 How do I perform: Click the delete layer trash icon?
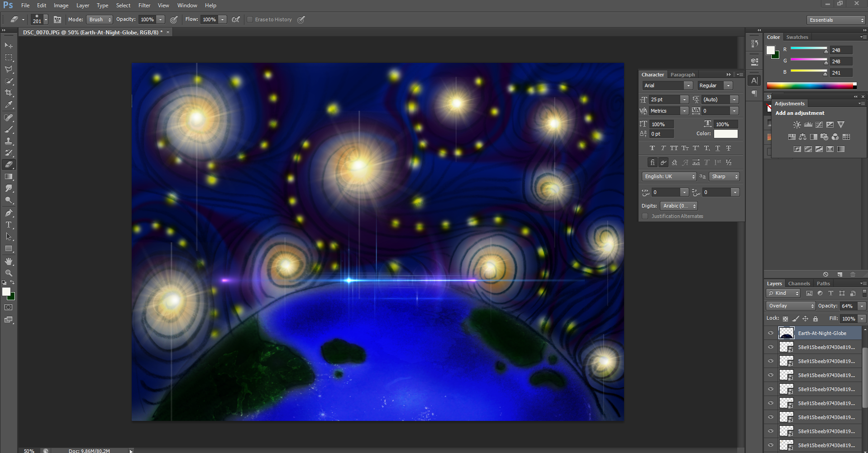coord(853,274)
